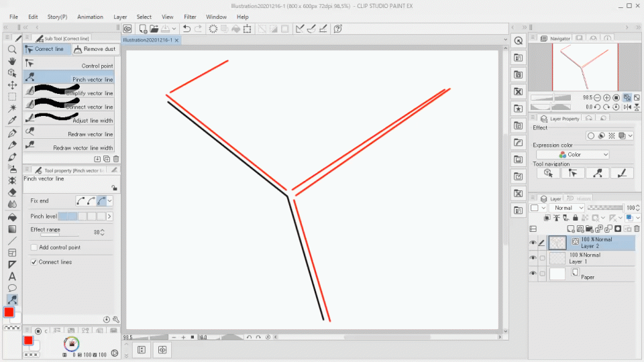The image size is (644, 362).
Task: Select the Move layer tool
Action: [12, 85]
